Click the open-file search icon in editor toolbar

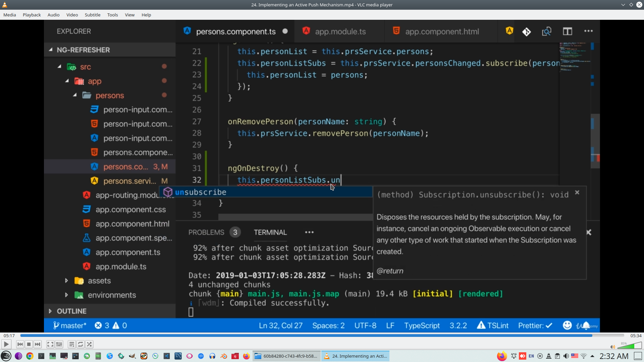(x=546, y=31)
